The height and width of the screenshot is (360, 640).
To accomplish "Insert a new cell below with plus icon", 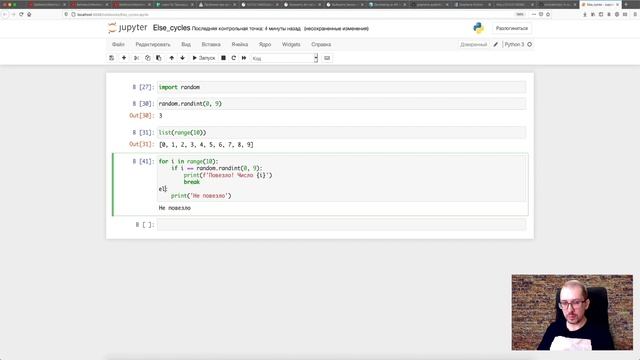I will coord(124,58).
